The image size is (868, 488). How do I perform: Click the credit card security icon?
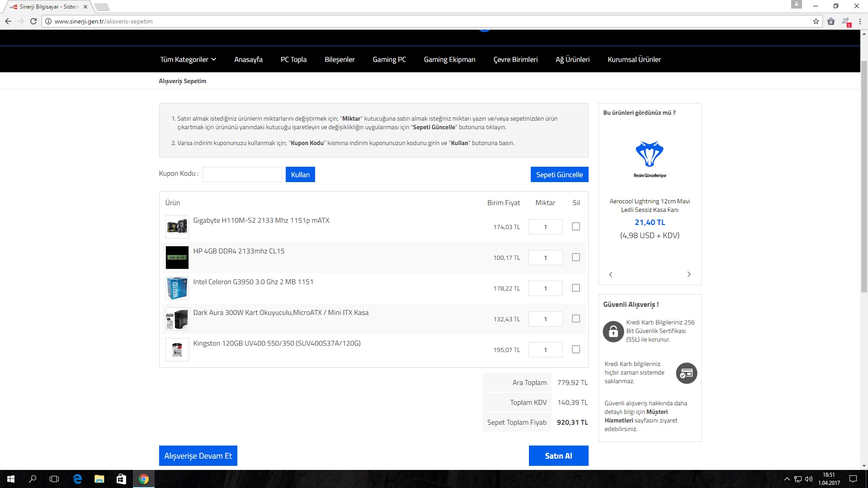coord(686,373)
